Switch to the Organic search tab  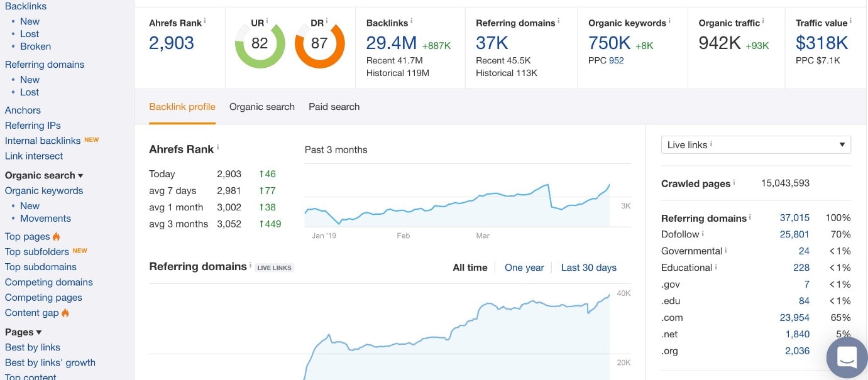tap(262, 107)
